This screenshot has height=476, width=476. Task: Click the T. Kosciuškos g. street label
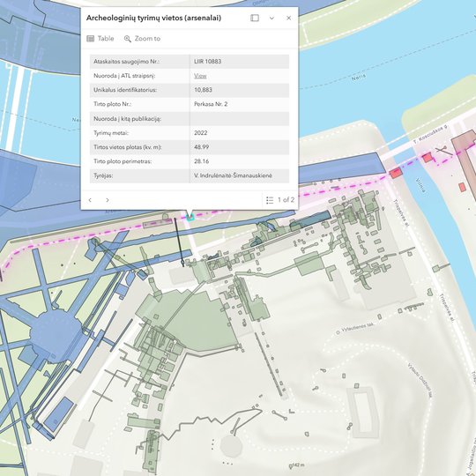431,134
